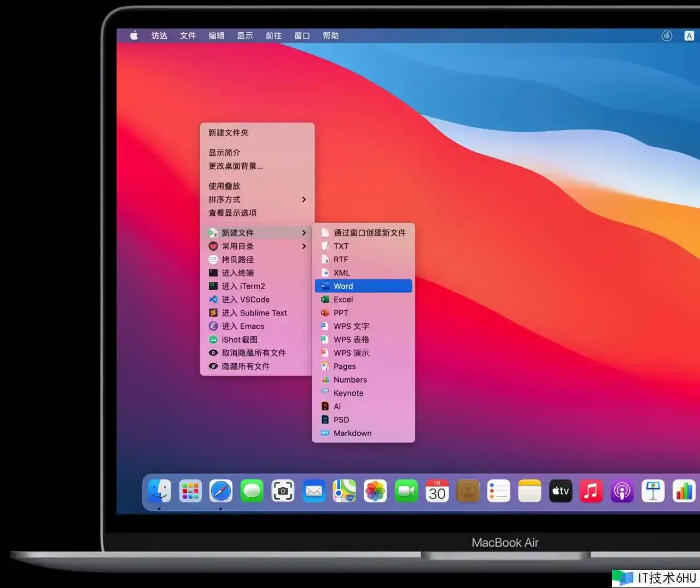700x588 pixels.
Task: Select 进入 VSCode from context menu
Action: pos(245,299)
